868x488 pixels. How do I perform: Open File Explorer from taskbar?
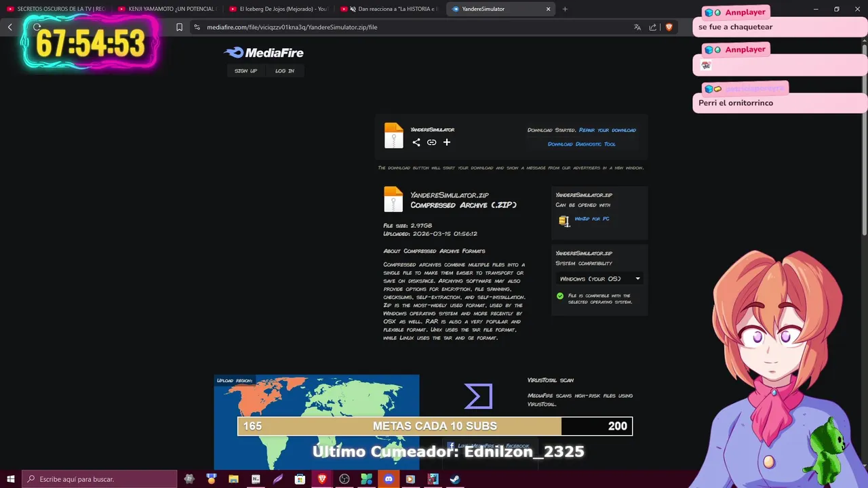click(233, 479)
